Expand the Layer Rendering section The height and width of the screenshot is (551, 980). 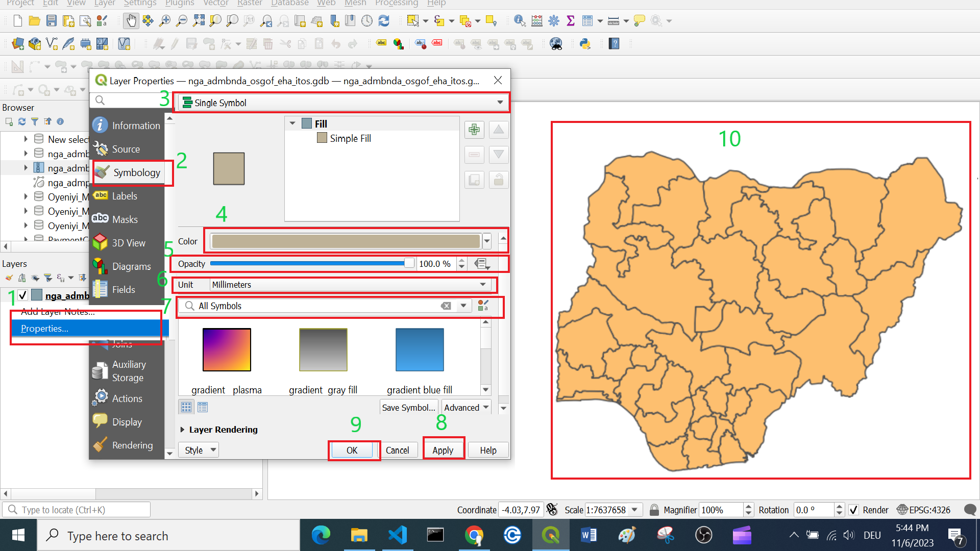(x=182, y=430)
